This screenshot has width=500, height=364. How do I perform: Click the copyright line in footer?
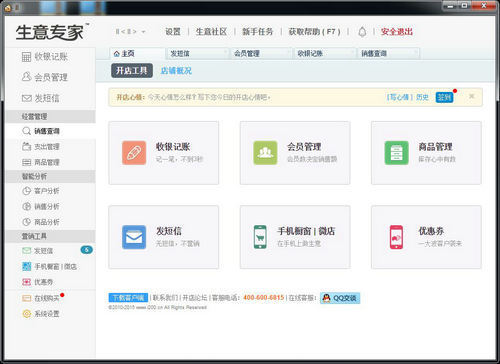pos(157,307)
